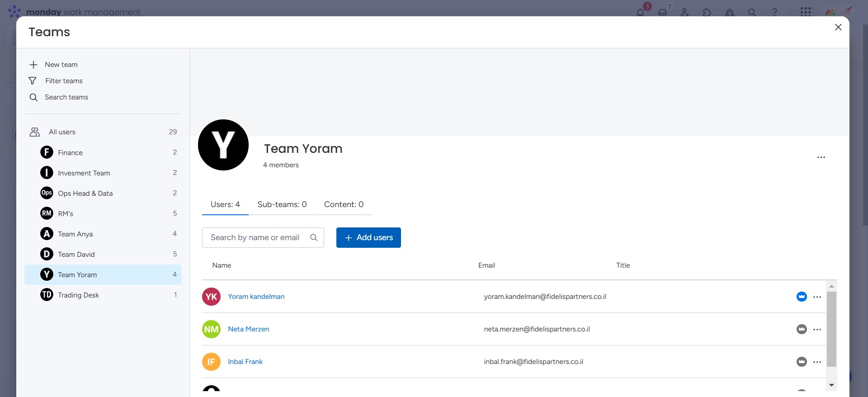Open the apps puzzle piece icon

[707, 12]
